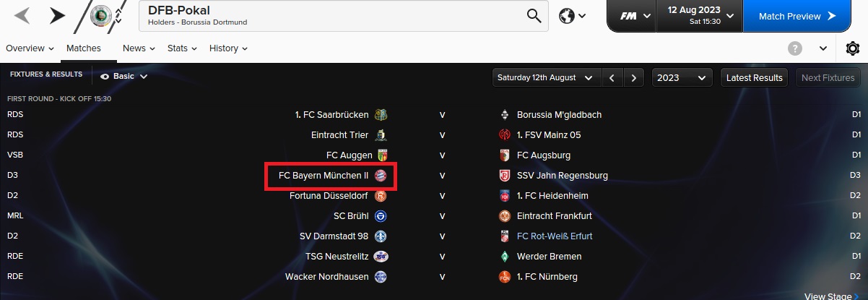Open the FC Rot-Weiß Erfurt link
The height and width of the screenshot is (300, 868).
pos(555,236)
